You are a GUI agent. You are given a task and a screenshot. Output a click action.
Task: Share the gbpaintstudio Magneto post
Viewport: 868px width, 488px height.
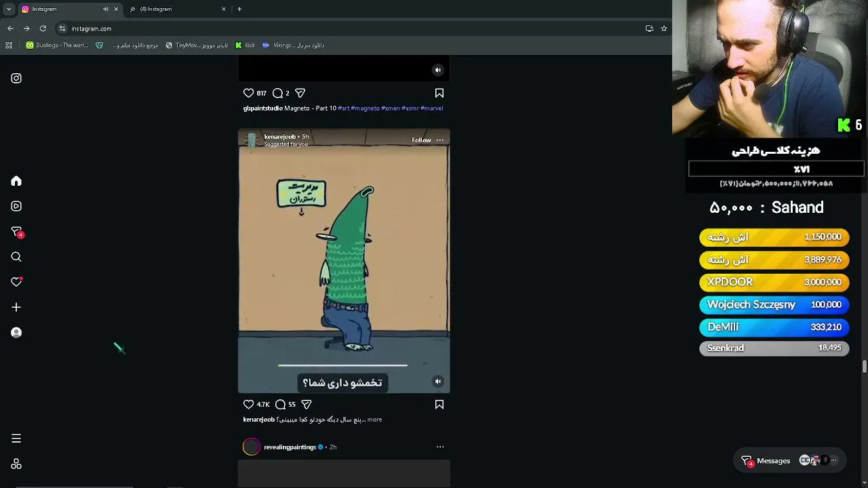300,93
